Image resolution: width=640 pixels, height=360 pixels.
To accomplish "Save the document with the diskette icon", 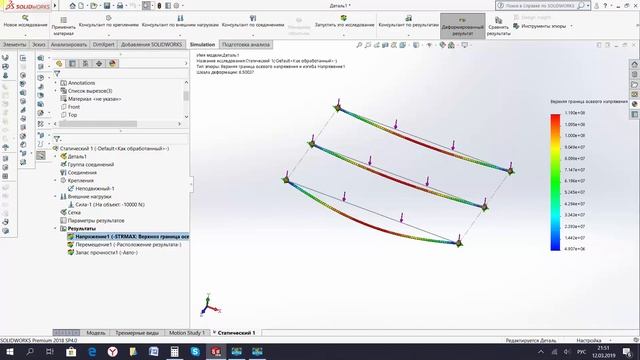I will pyautogui.click(x=107, y=6).
